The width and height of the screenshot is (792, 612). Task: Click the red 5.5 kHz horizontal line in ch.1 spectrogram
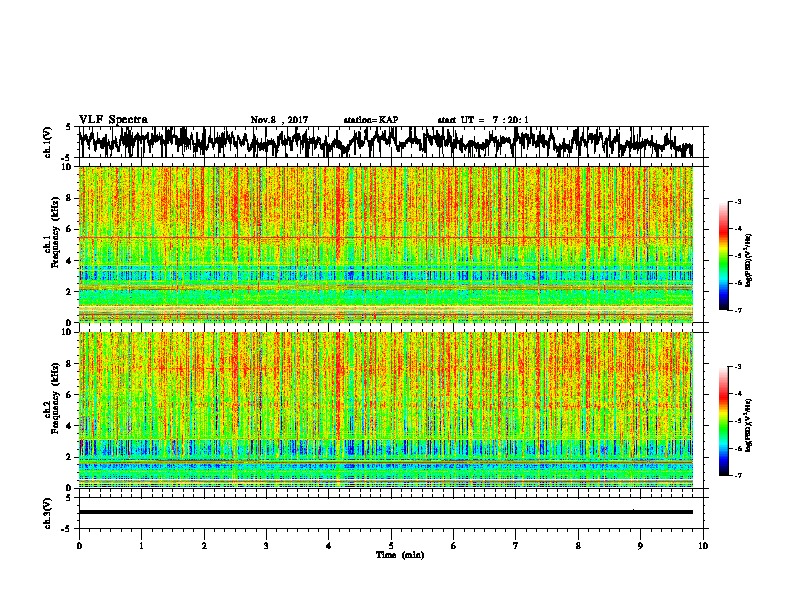coord(385,237)
